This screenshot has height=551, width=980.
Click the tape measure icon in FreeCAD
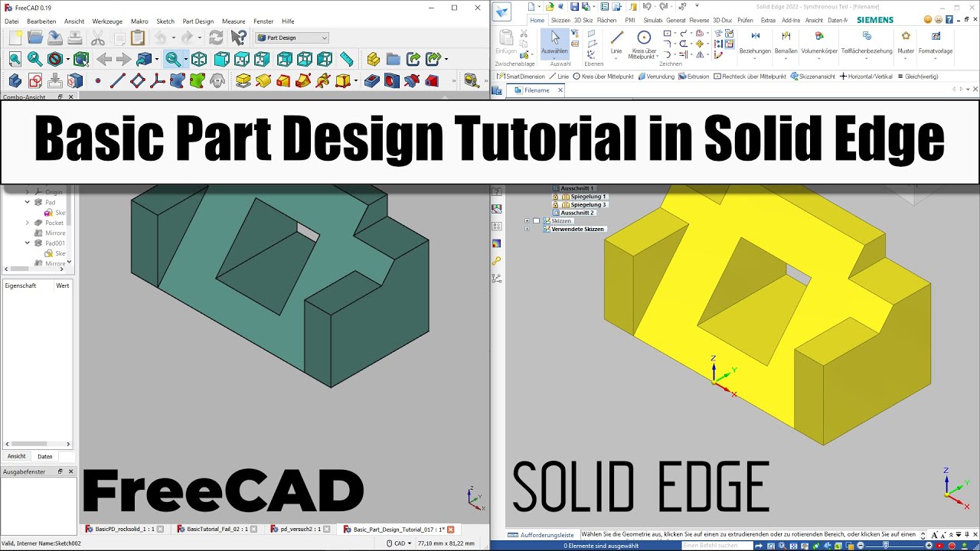[x=471, y=80]
